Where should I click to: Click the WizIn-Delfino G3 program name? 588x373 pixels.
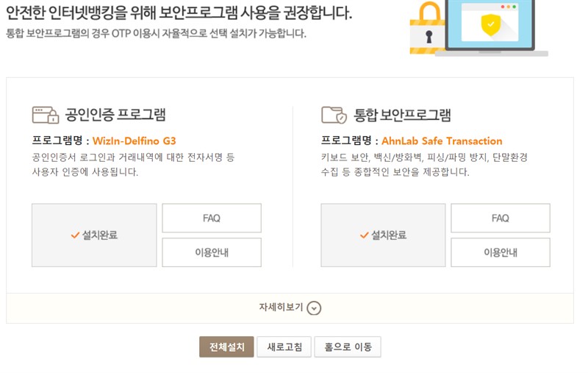134,141
